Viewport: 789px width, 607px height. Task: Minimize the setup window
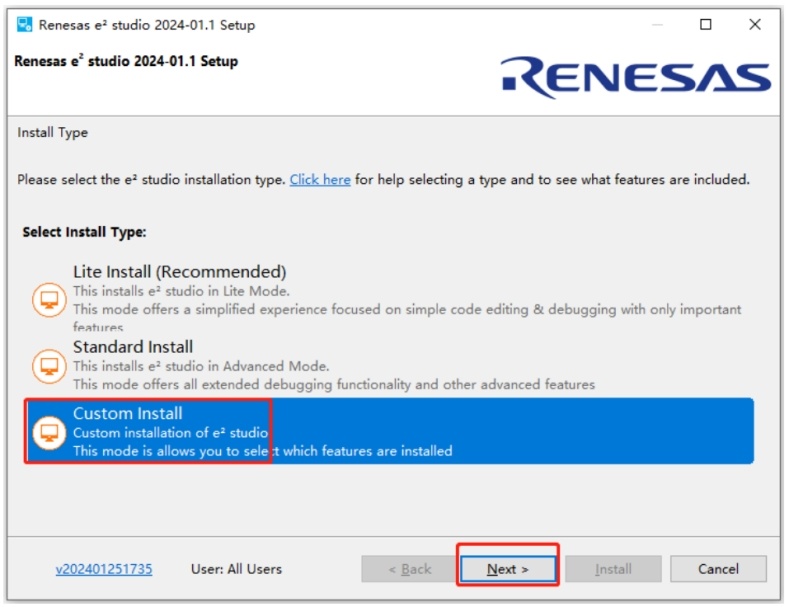point(657,25)
